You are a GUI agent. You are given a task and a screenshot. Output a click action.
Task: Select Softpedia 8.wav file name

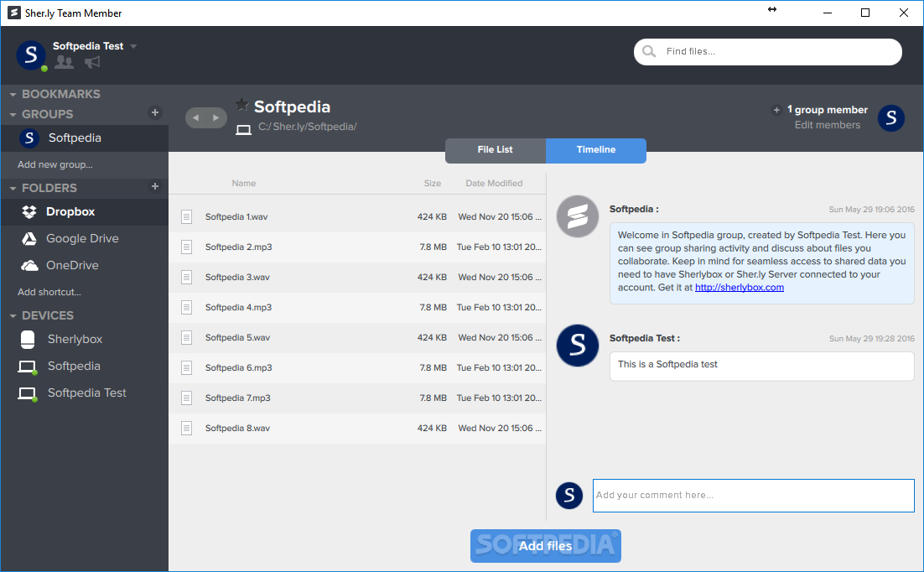[237, 428]
